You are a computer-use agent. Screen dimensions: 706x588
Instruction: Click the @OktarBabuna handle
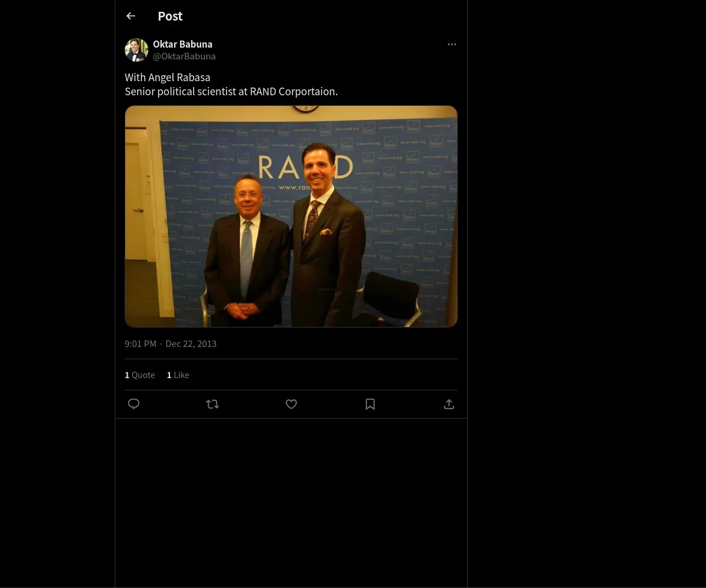[184, 56]
